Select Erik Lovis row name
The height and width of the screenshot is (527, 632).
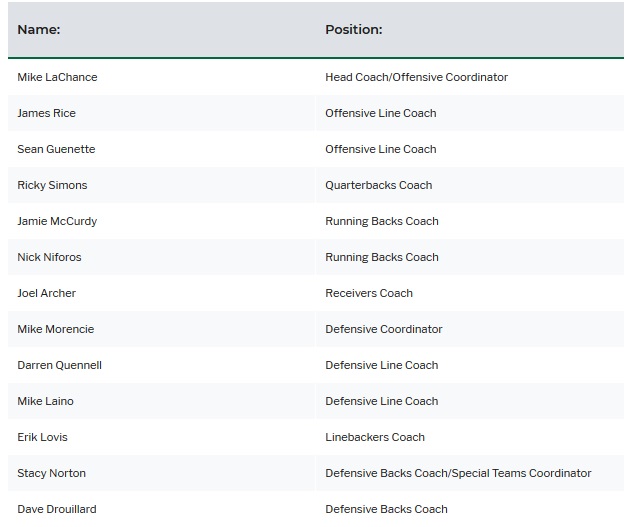coord(42,437)
